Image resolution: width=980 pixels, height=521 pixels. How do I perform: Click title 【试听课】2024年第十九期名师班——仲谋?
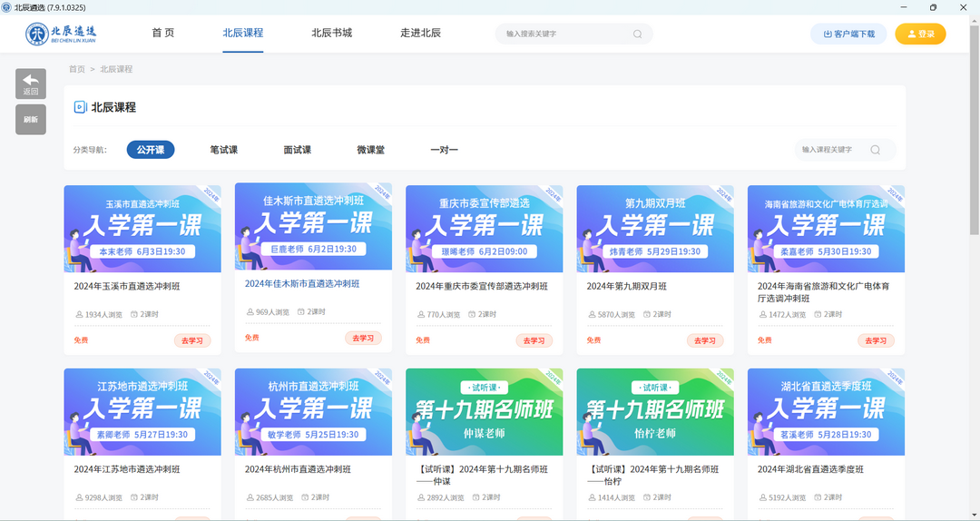pyautogui.click(x=482, y=476)
